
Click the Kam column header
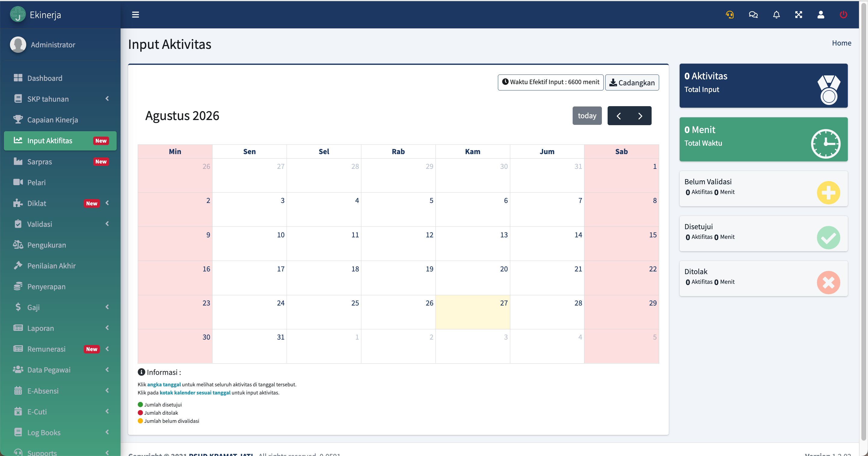point(472,151)
